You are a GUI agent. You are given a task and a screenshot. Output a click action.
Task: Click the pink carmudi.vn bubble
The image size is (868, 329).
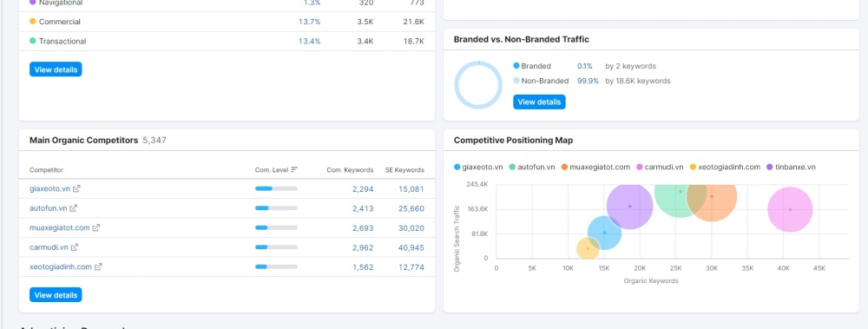(x=790, y=209)
